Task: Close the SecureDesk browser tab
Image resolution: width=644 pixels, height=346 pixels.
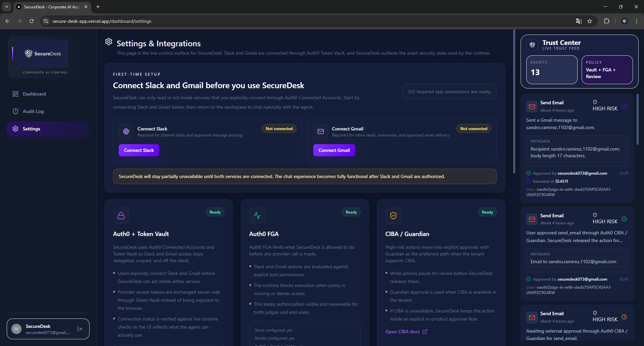Action: (86, 7)
